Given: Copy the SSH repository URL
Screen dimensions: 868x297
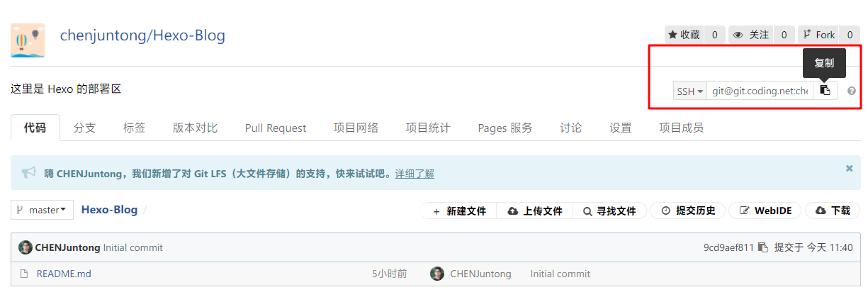Looking at the screenshot, I should click(825, 91).
